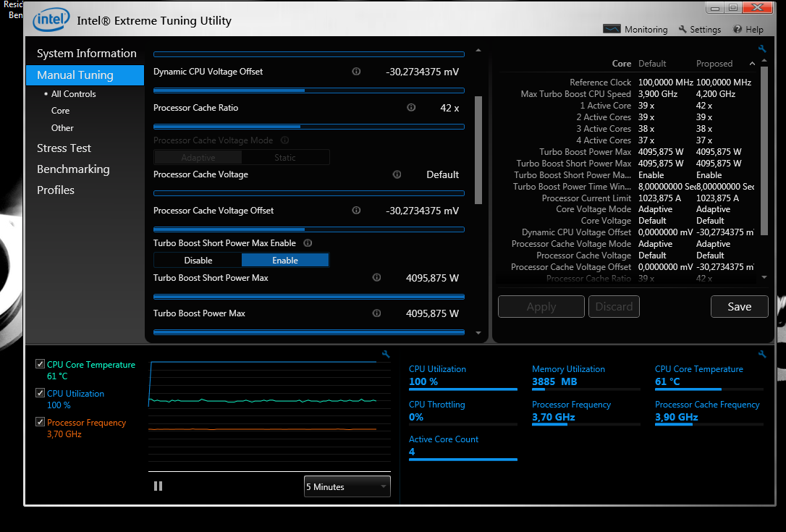Go to System Information tab
This screenshot has width=786, height=532.
[x=86, y=53]
